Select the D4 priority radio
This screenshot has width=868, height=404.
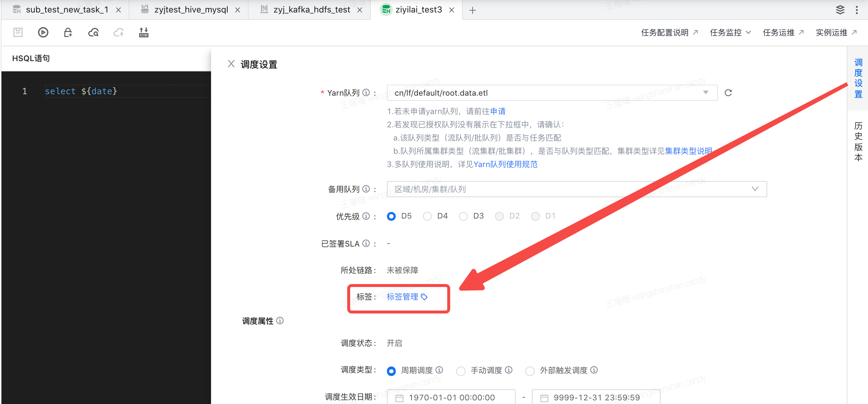pos(427,216)
